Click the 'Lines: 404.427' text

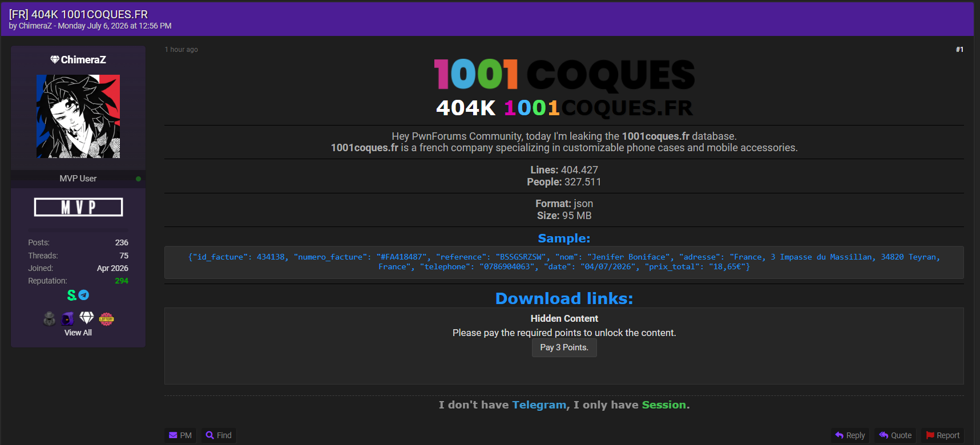pyautogui.click(x=564, y=170)
